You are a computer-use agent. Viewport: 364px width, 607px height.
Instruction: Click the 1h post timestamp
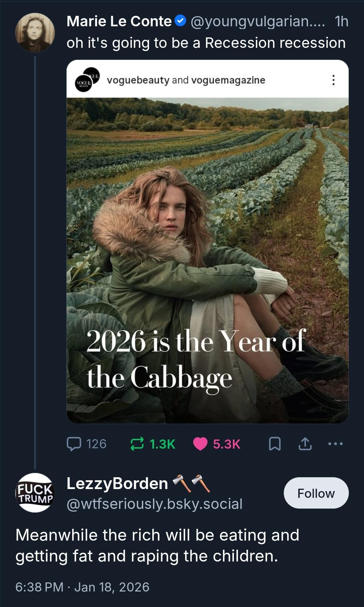(x=341, y=21)
